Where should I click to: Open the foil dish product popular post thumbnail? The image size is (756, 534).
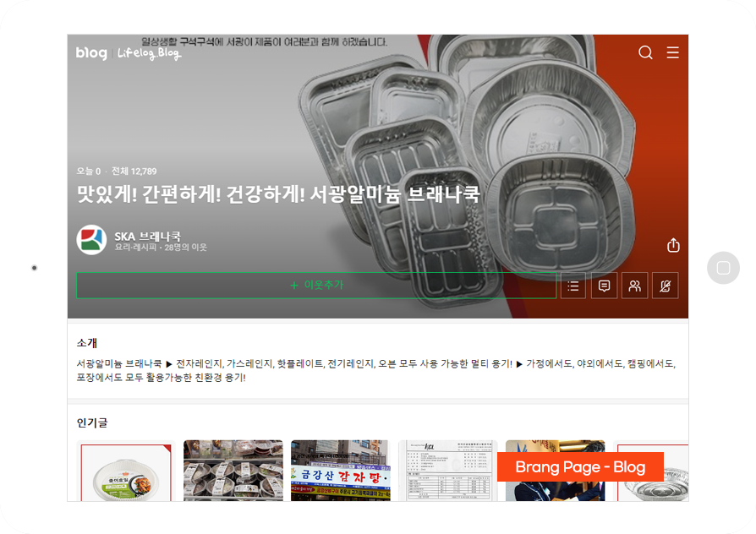coord(126,471)
